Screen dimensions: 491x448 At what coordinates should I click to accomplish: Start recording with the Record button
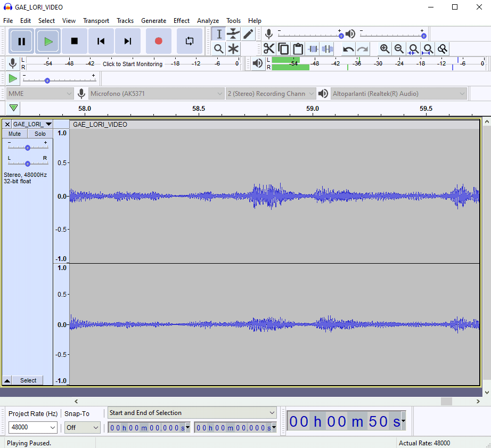[x=159, y=41]
